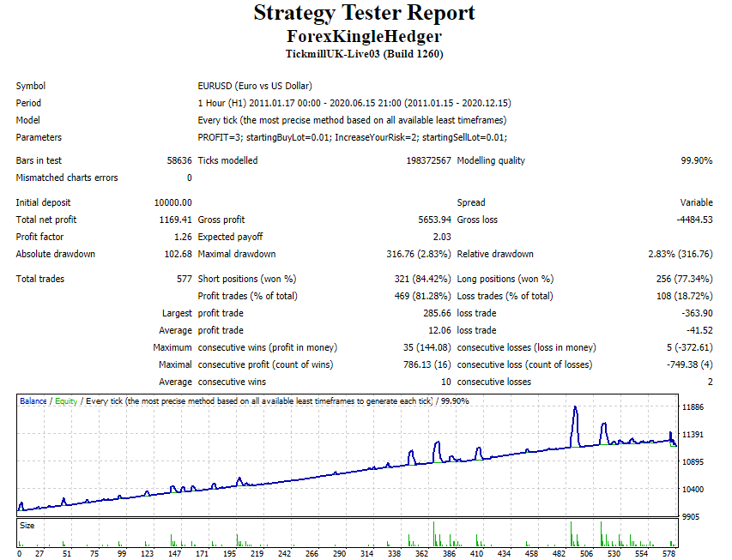Screen dimensions: 732x560
Task: Click Short positions value 321 (84.42%)
Action: tap(422, 279)
